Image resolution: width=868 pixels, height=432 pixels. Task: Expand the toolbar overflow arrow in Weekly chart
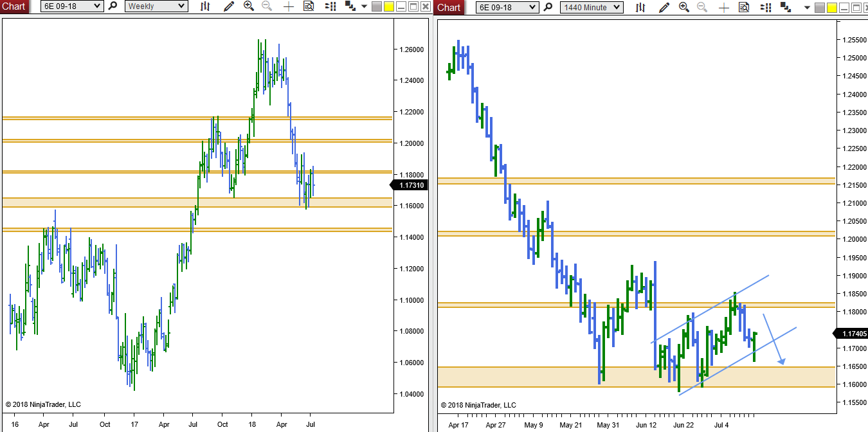(364, 6)
